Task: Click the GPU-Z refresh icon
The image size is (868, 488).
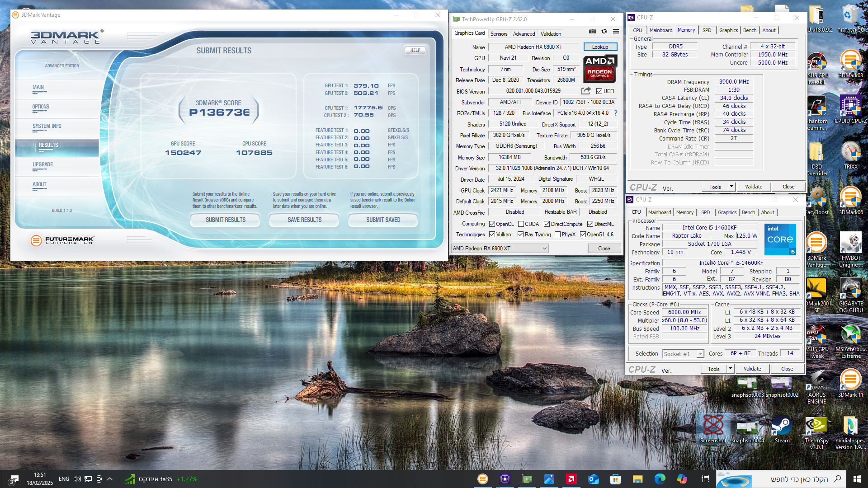Action: coord(604,32)
